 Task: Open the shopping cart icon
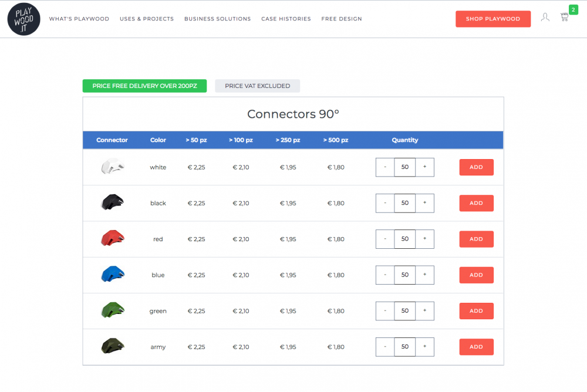(565, 18)
